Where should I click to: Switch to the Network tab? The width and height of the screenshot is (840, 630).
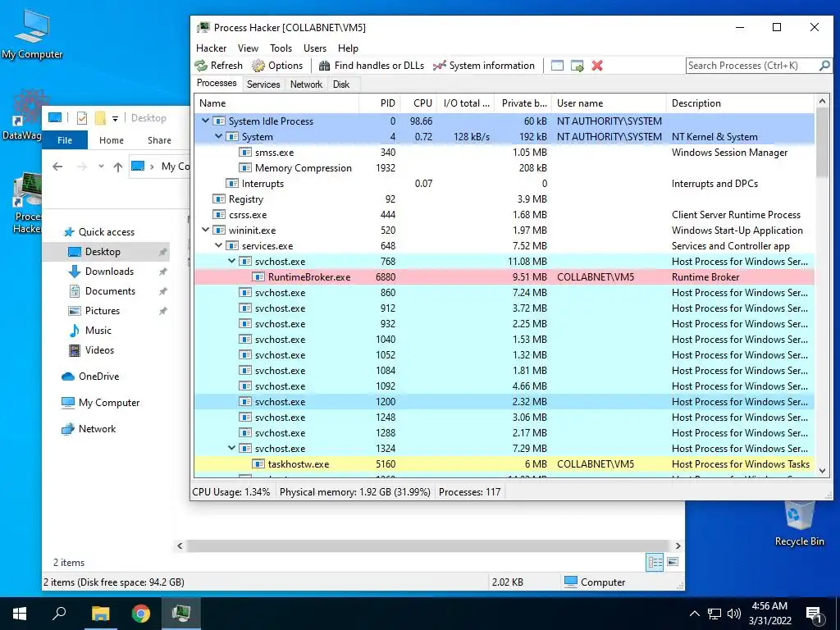point(307,84)
